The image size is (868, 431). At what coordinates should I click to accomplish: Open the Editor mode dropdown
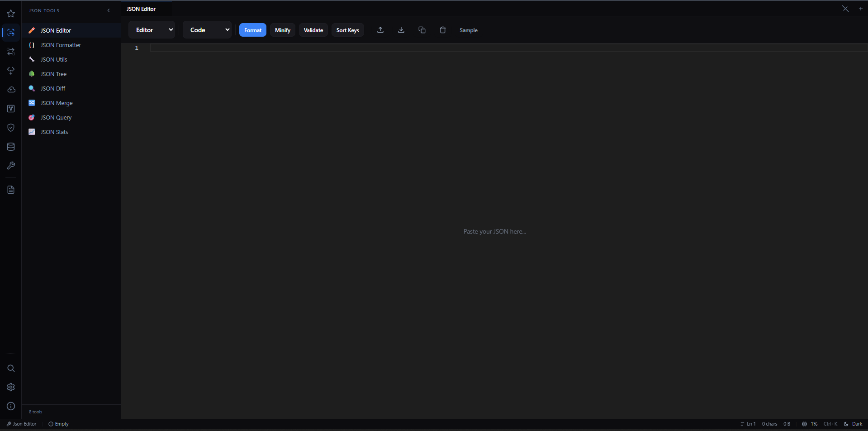[x=152, y=30]
